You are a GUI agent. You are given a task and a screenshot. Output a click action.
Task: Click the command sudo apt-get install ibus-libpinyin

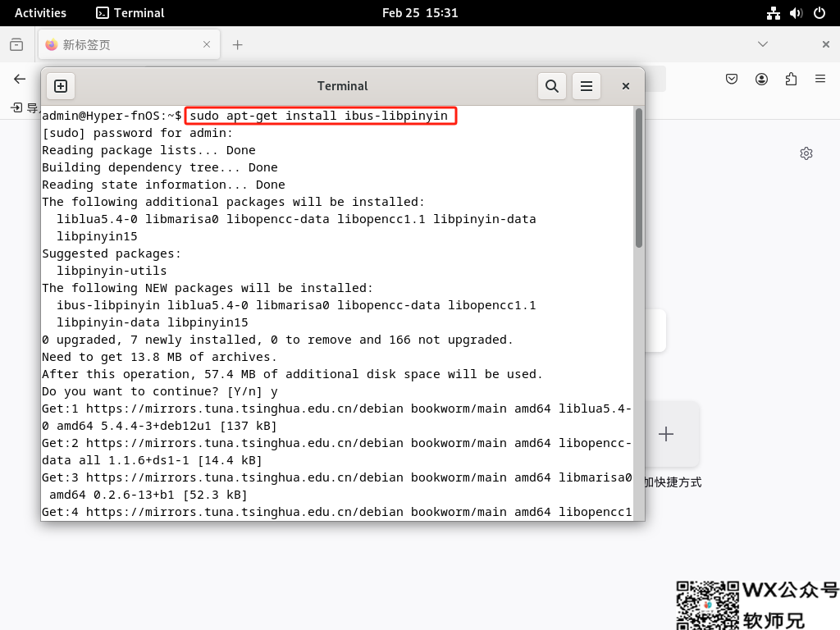319,116
